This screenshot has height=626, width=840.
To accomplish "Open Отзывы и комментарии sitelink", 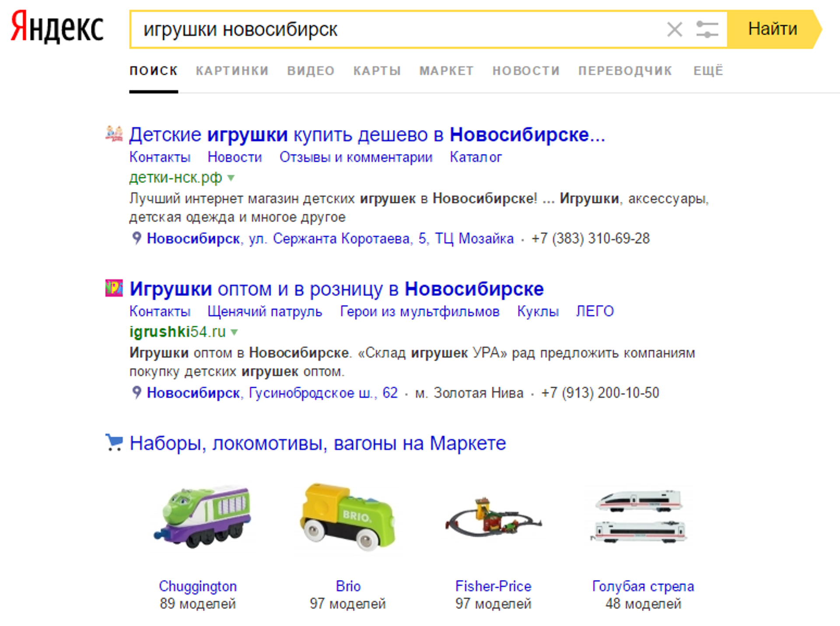I will point(356,157).
